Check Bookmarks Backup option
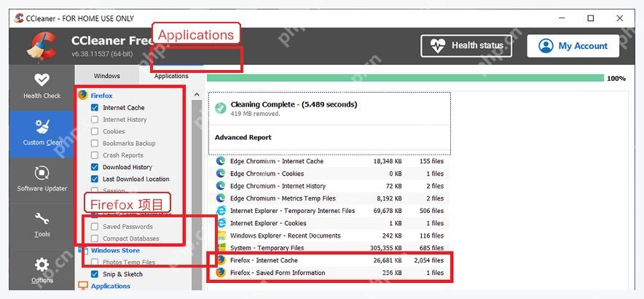The image size is (644, 299). coord(95,143)
